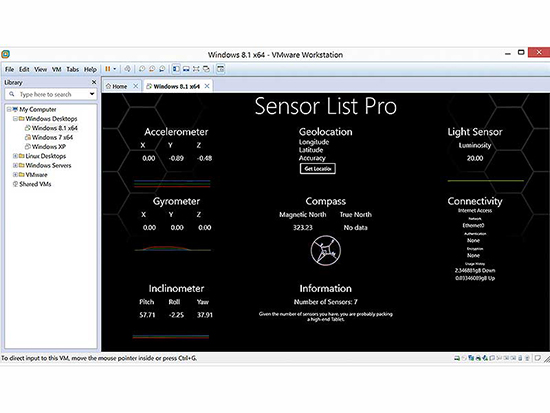Open the Help menu
The height and width of the screenshot is (413, 550).
tap(90, 69)
